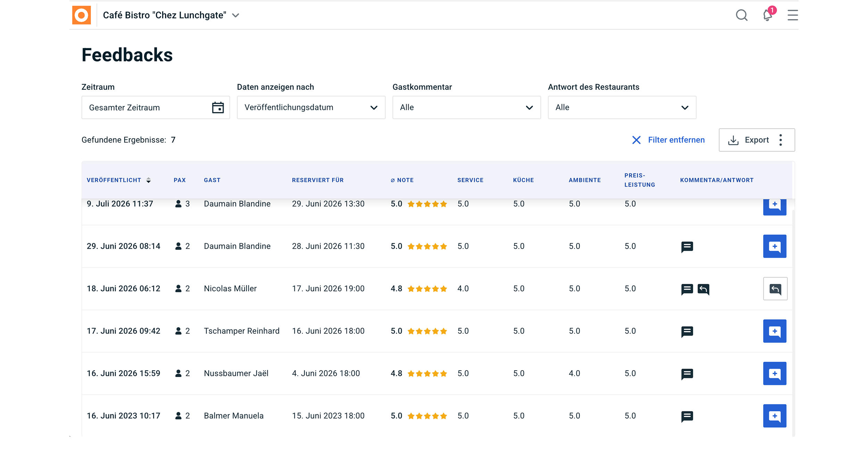Click Daumain Blandine in 29. Juni row
Image resolution: width=868 pixels, height=451 pixels.
[x=237, y=246]
